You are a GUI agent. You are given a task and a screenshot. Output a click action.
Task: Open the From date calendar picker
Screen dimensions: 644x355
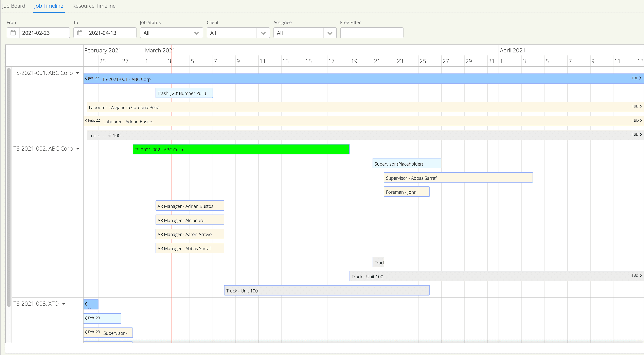coord(13,33)
